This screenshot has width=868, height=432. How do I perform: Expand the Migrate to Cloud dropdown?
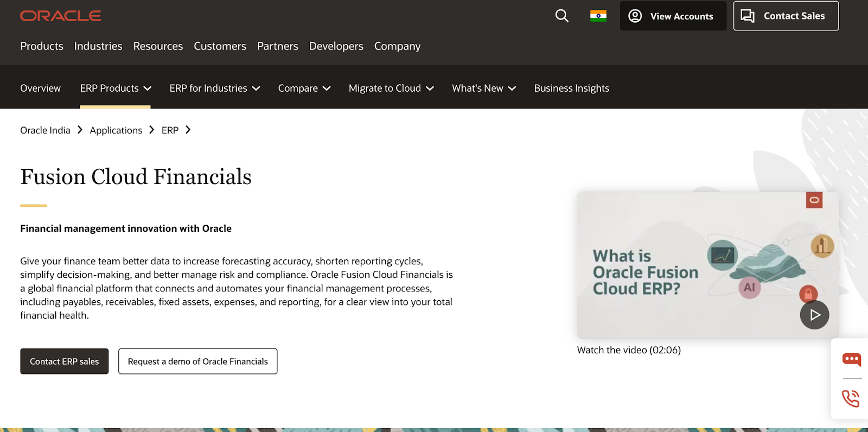pos(391,88)
